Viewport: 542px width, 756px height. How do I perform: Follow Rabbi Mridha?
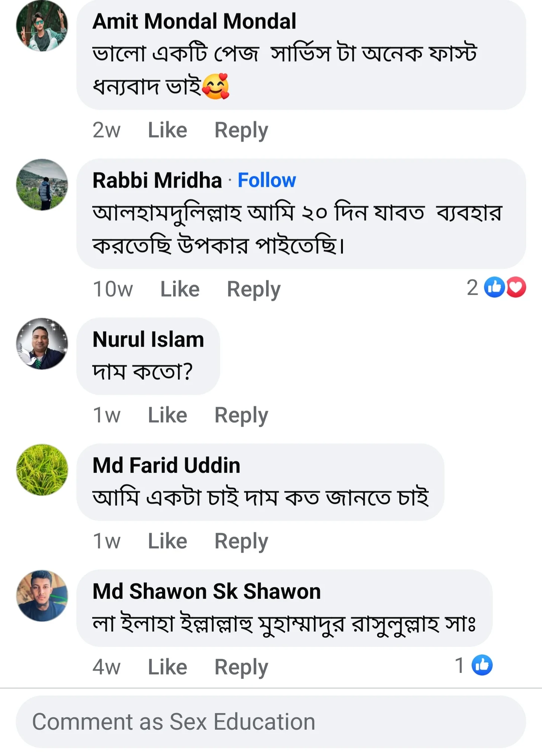point(267,180)
